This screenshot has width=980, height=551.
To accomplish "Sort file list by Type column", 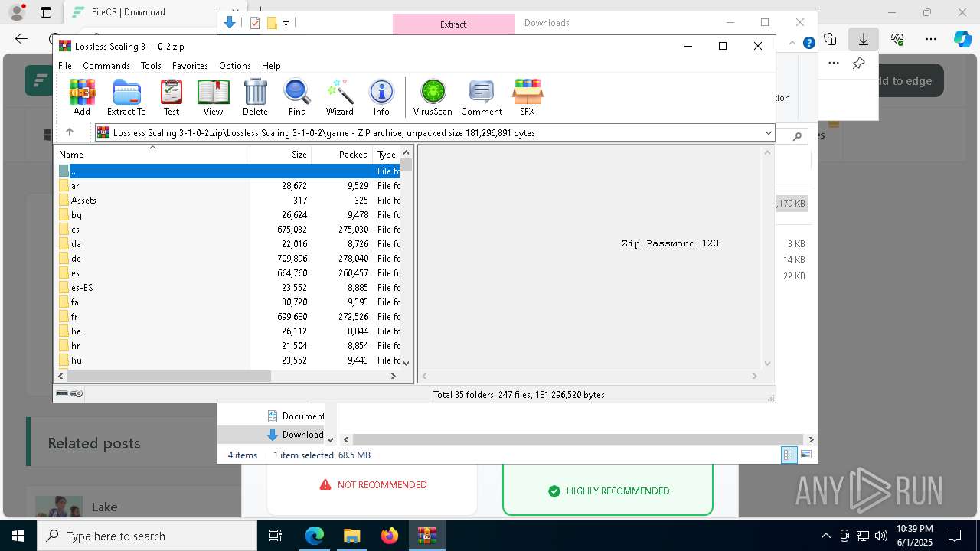I will (x=386, y=154).
